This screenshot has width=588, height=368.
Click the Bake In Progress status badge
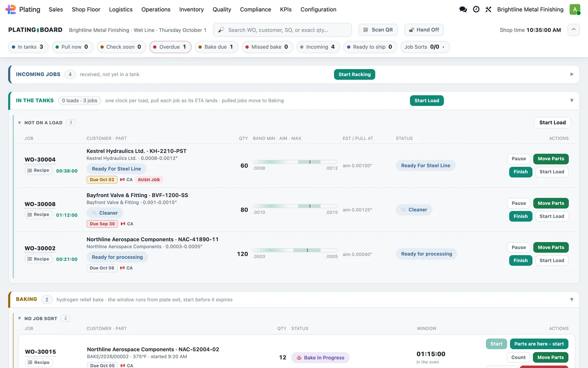tap(321, 358)
